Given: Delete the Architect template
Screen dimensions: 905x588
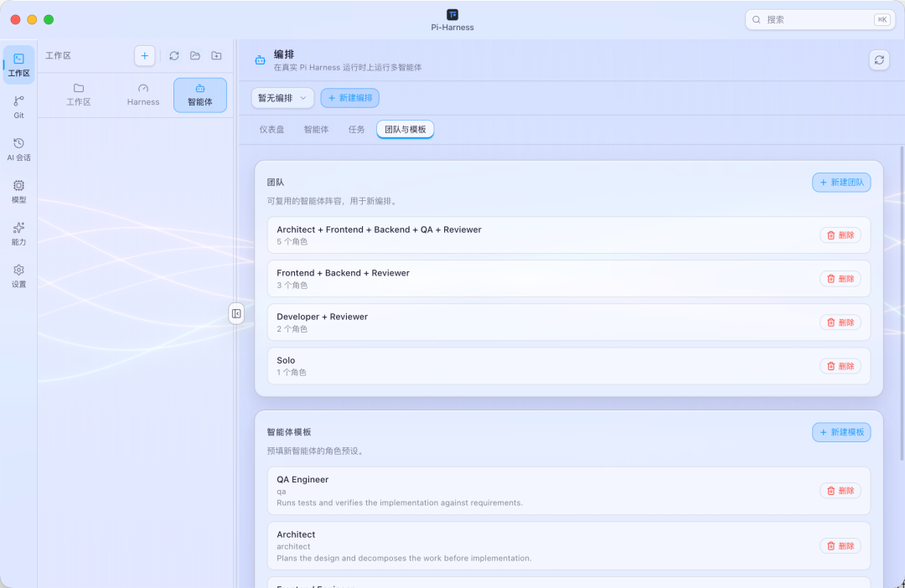Looking at the screenshot, I should pos(840,546).
